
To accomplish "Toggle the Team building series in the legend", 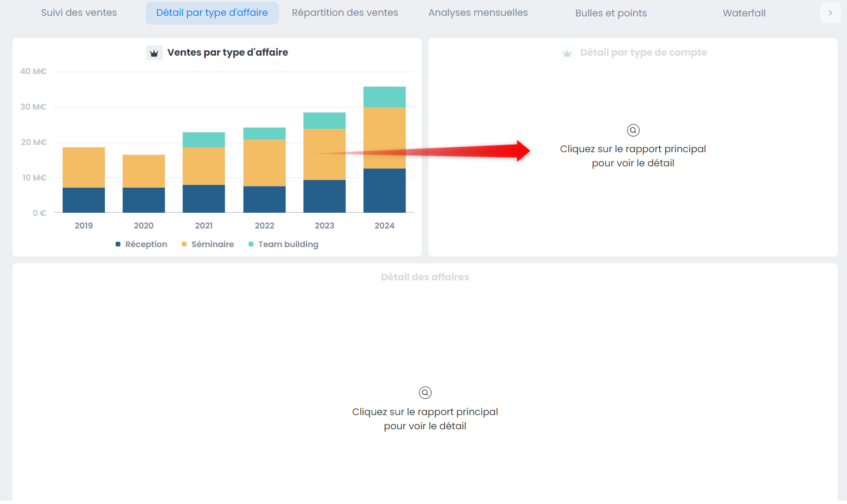I will coord(288,244).
